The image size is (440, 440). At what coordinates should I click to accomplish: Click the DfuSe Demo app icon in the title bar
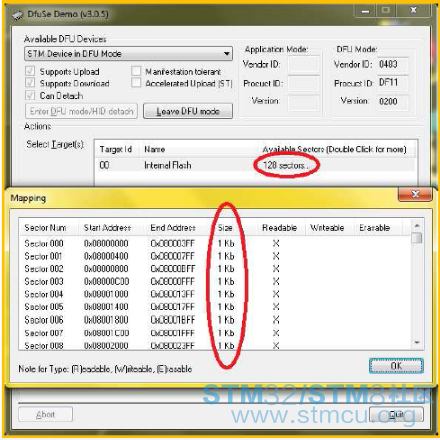[x=17, y=15]
